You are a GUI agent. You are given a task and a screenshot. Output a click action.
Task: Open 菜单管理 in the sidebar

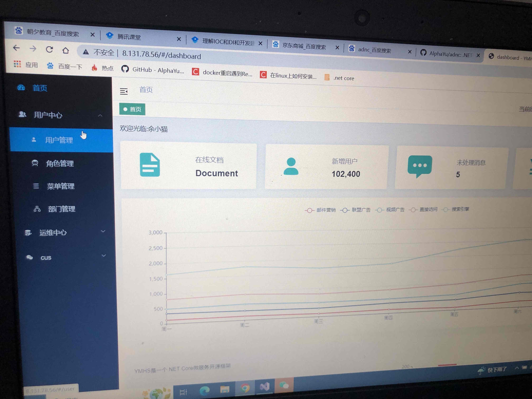click(61, 186)
